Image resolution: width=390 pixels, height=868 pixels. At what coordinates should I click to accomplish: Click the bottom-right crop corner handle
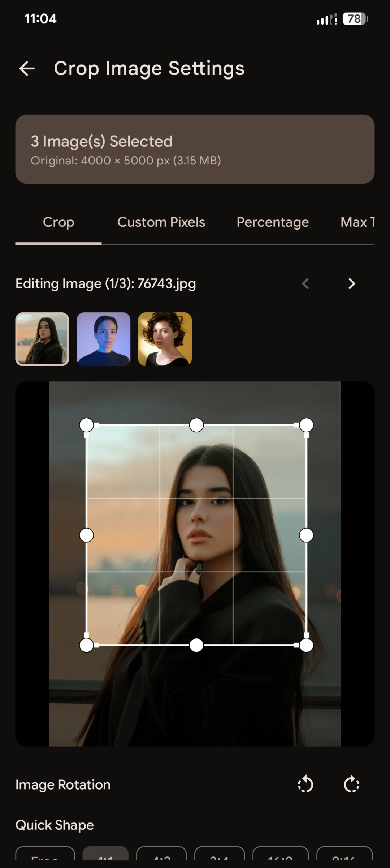coord(306,645)
